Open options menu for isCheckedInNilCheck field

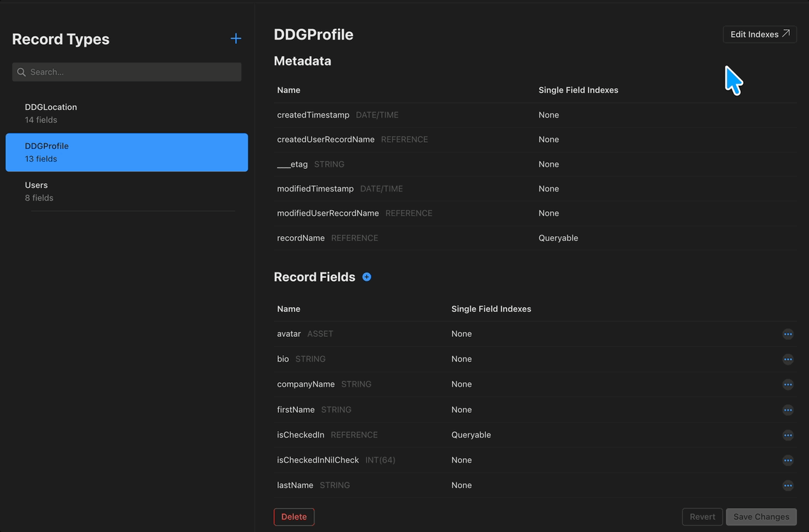tap(787, 460)
